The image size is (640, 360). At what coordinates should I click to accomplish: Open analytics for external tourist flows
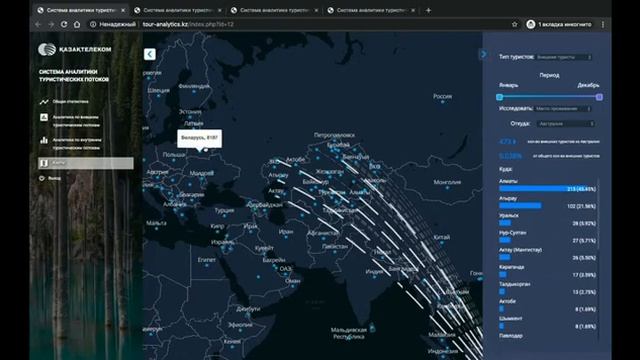(76, 121)
